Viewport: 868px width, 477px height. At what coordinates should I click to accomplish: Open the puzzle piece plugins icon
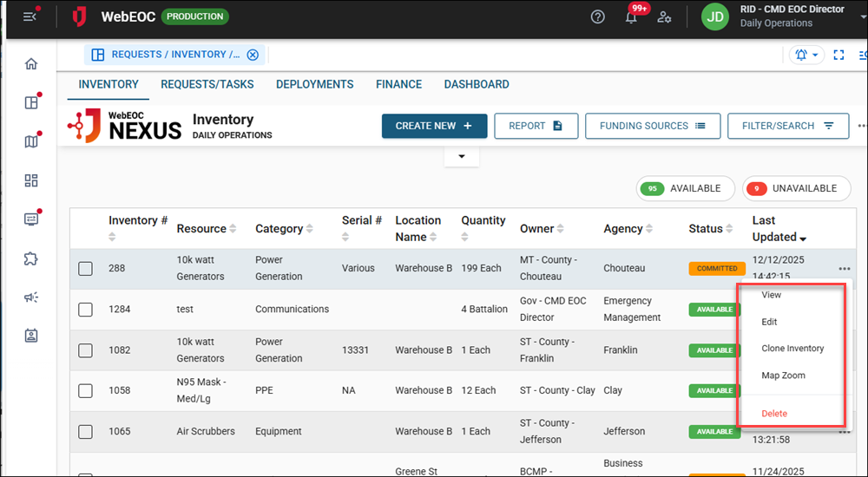coord(31,258)
